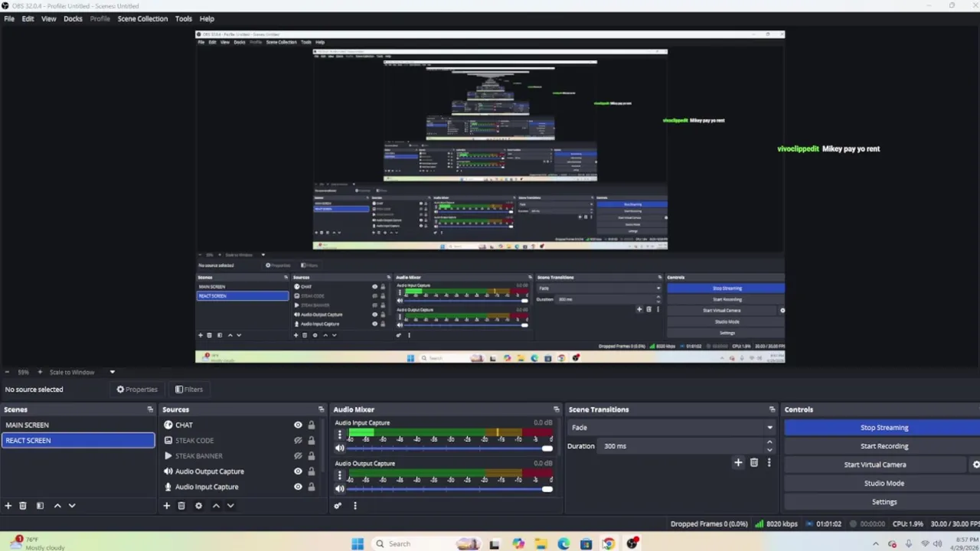
Task: Pop out the Sources dock panel icon
Action: tap(321, 409)
